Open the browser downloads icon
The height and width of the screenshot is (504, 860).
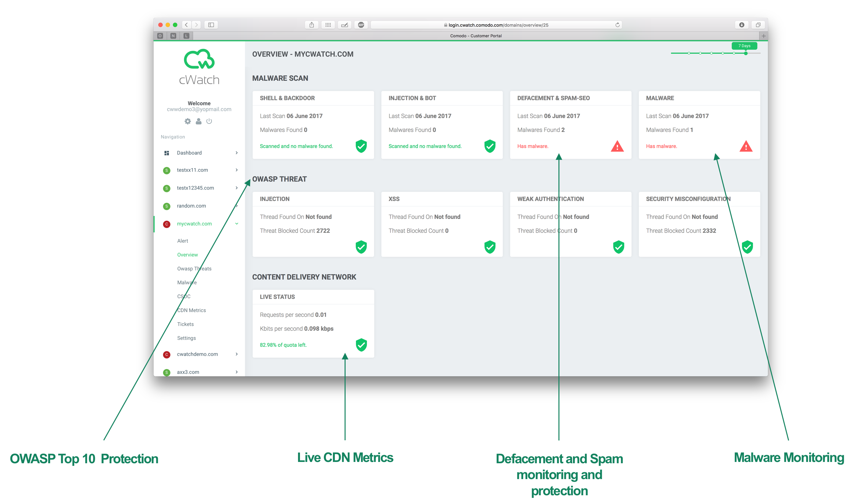click(x=741, y=25)
